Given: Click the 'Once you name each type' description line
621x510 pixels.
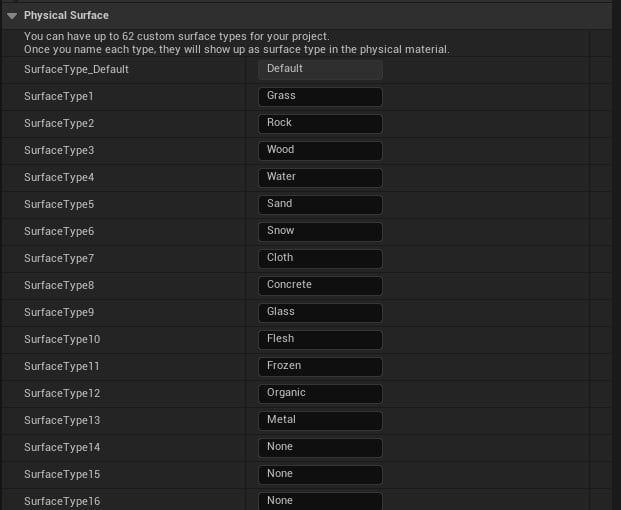Looking at the screenshot, I should [237, 49].
